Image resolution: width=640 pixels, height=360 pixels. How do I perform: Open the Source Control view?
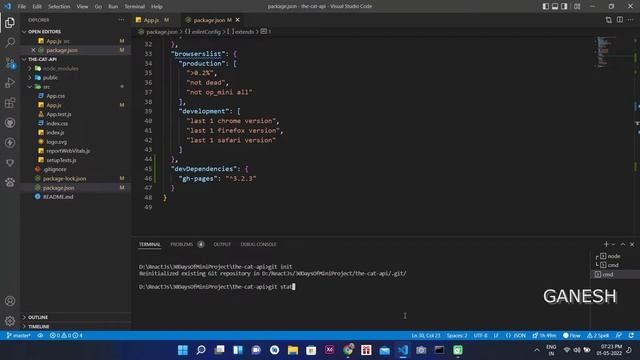pos(10,62)
